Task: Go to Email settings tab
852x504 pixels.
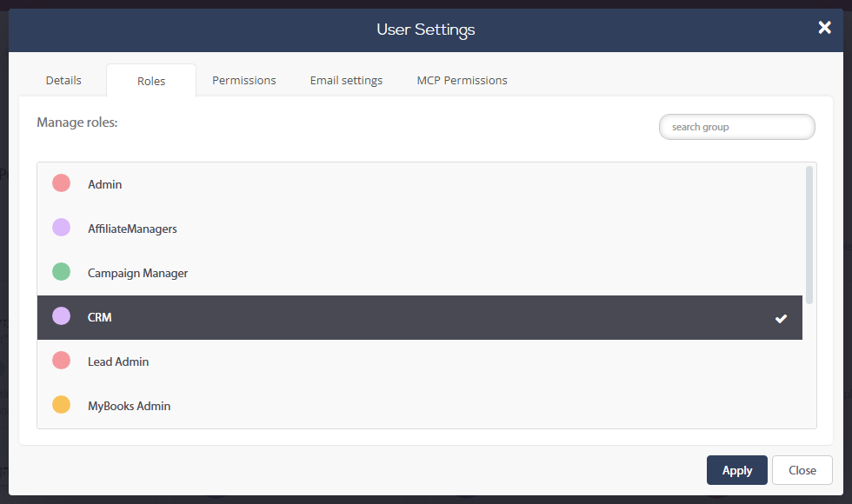Action: pyautogui.click(x=346, y=80)
